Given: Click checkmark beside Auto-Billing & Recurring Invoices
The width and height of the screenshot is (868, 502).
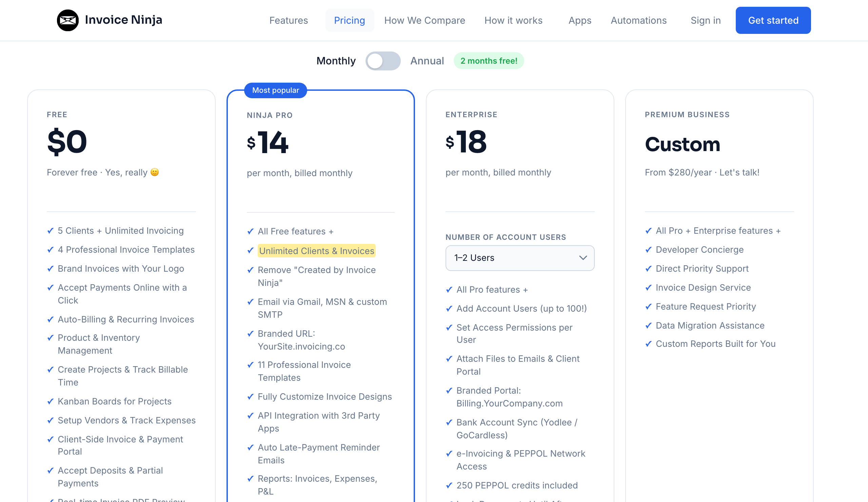Looking at the screenshot, I should (x=50, y=320).
